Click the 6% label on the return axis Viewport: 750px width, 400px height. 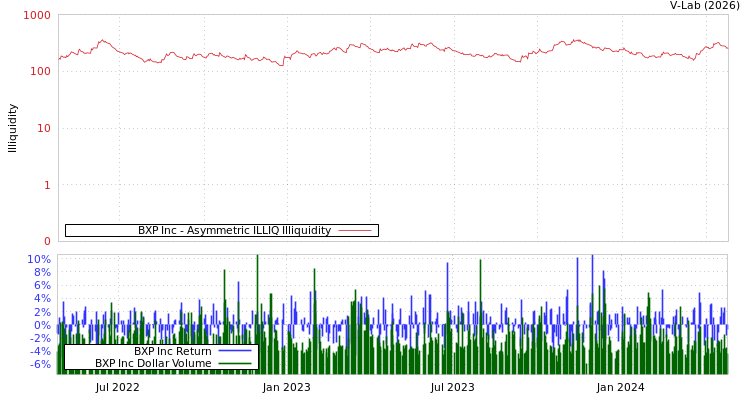click(x=41, y=286)
